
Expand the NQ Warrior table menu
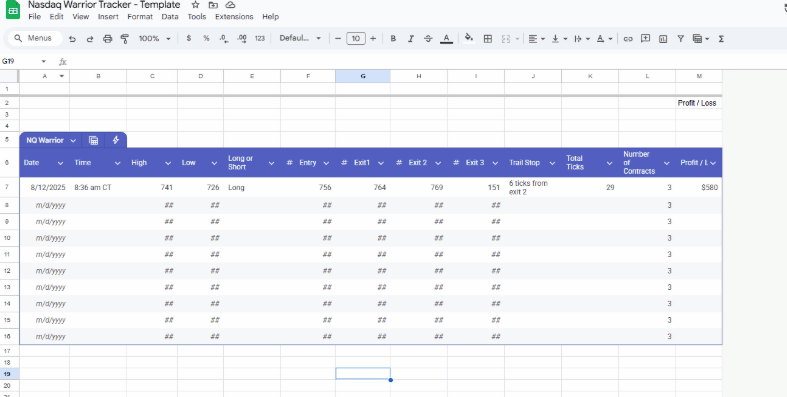point(73,141)
